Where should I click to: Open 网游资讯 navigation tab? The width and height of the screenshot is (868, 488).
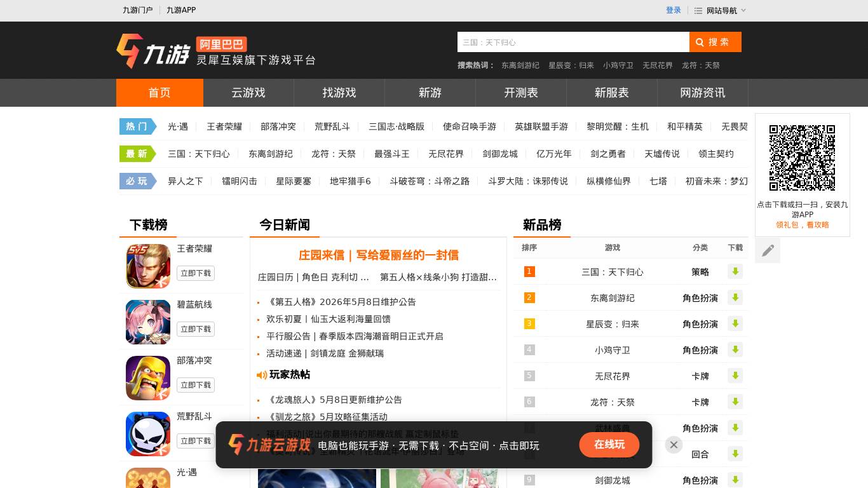[x=703, y=93]
